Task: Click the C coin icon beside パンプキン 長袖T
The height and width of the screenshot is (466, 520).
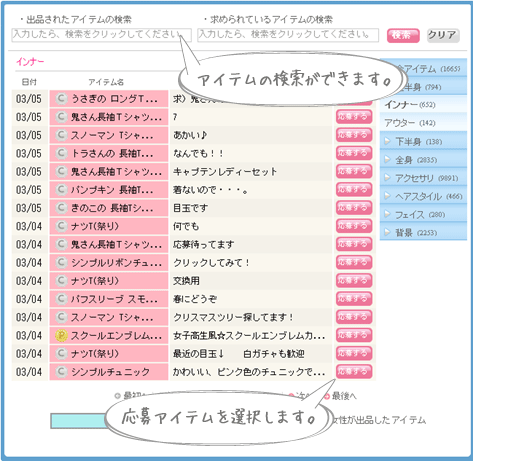Action: (61, 190)
